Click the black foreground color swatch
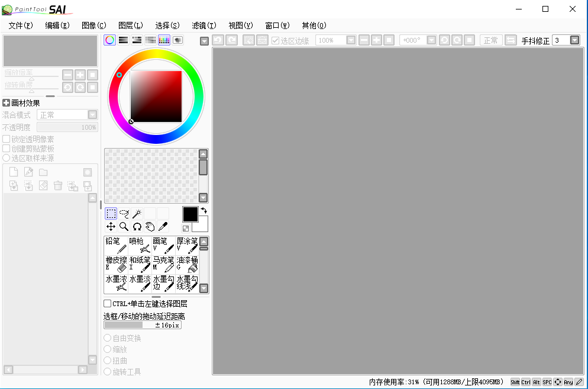 click(190, 214)
